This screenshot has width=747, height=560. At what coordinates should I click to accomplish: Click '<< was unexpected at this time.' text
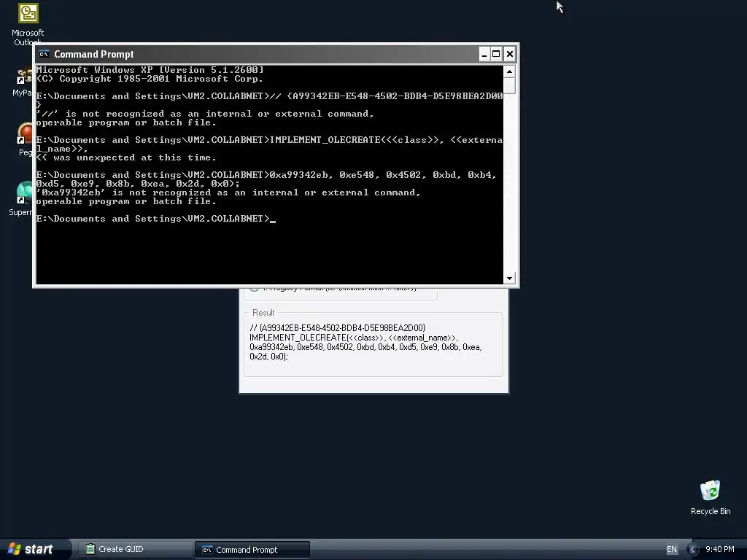click(126, 157)
